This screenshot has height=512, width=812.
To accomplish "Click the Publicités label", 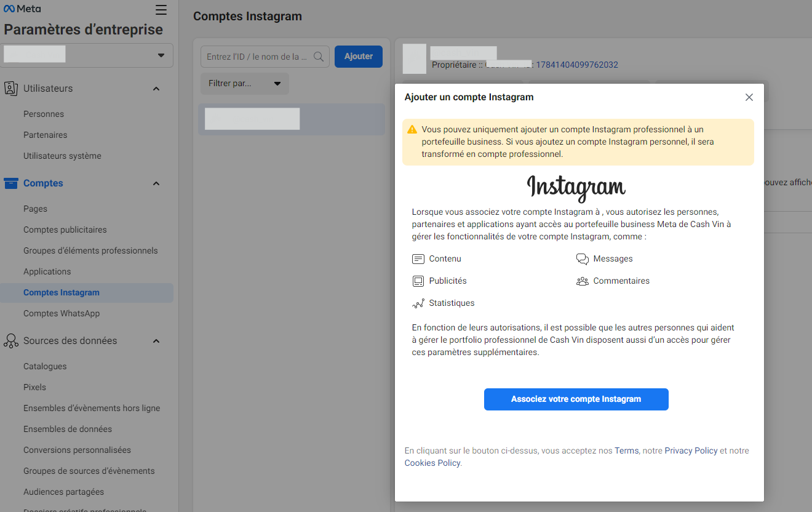I will [448, 281].
